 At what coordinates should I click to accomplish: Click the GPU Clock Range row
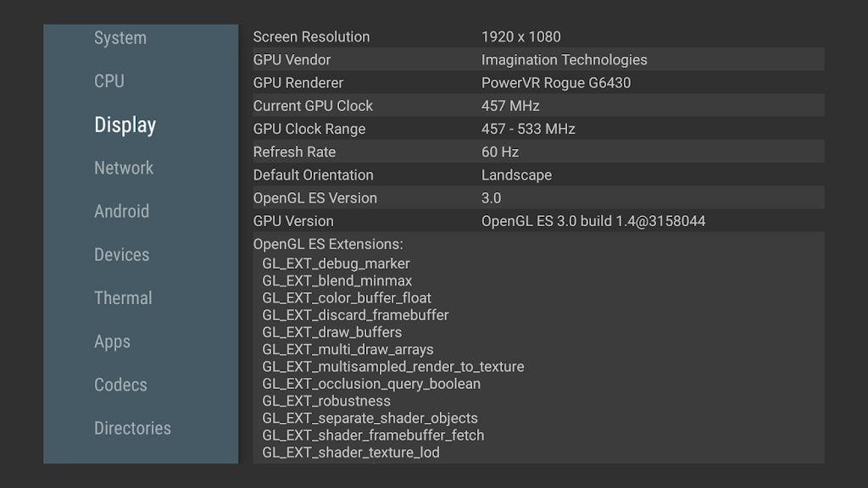tap(537, 129)
